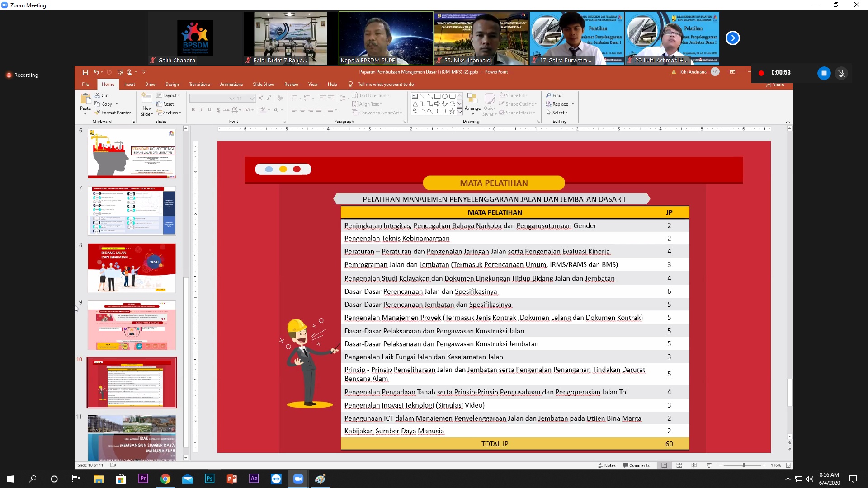Viewport: 868px width, 488px height.
Task: Toggle the Notes pane in status bar
Action: tap(607, 465)
